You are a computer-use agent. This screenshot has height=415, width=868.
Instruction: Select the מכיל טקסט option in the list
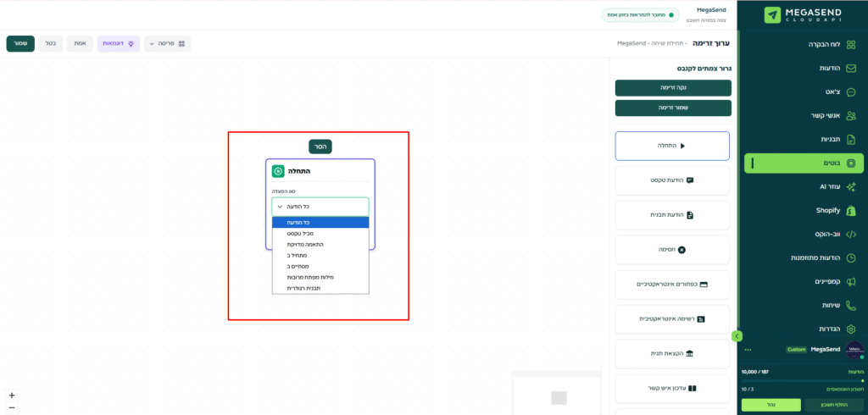pos(320,233)
